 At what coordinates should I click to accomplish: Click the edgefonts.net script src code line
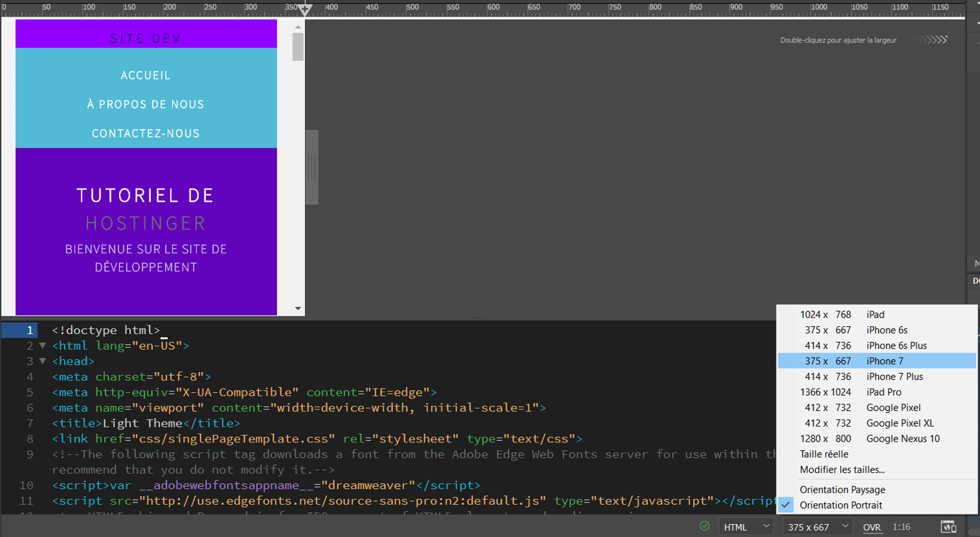click(414, 501)
